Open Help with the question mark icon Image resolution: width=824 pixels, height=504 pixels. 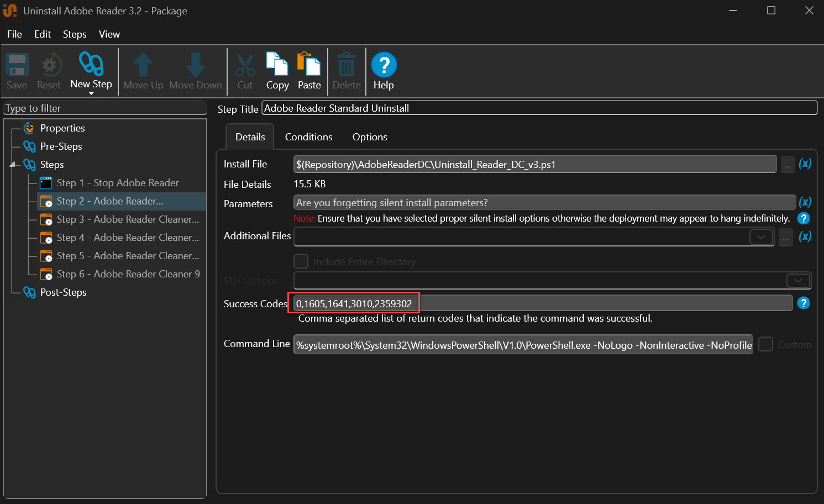click(x=384, y=65)
